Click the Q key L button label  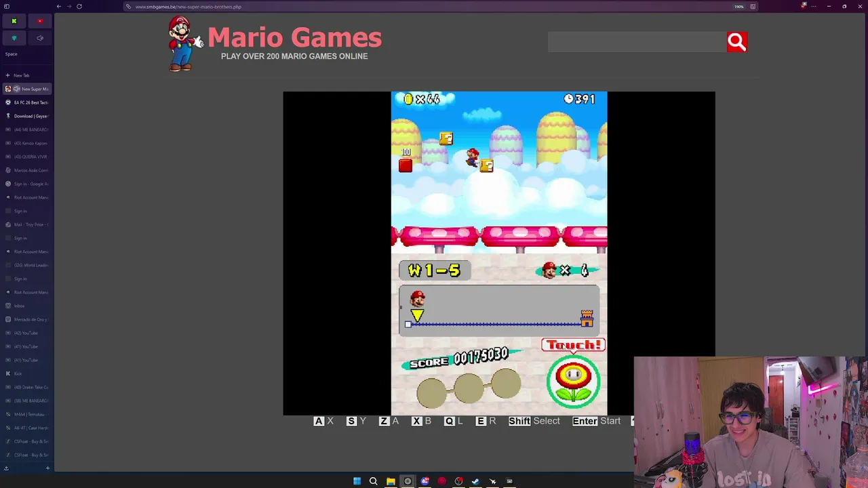pyautogui.click(x=453, y=421)
